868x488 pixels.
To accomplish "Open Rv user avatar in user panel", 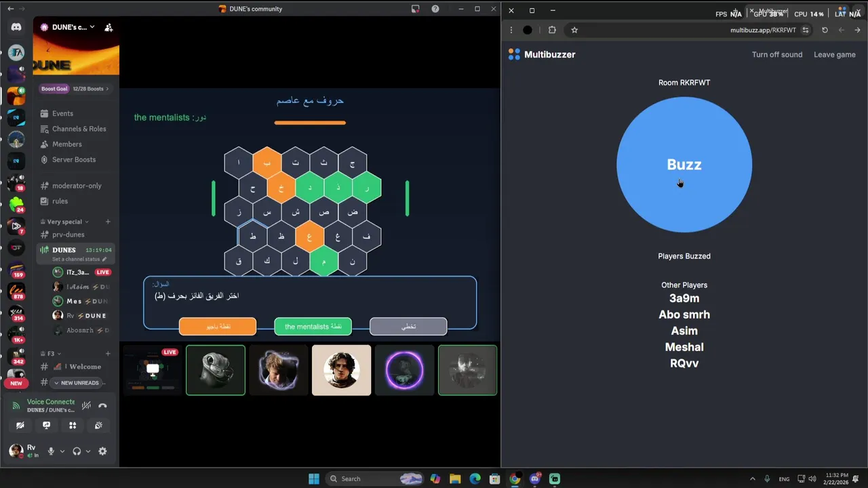I will pyautogui.click(x=16, y=451).
